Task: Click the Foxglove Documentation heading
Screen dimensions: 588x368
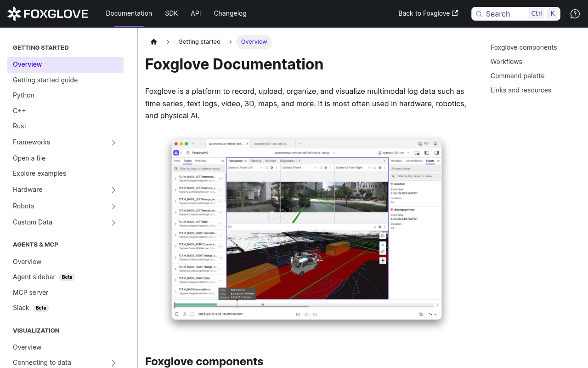Action: (234, 64)
